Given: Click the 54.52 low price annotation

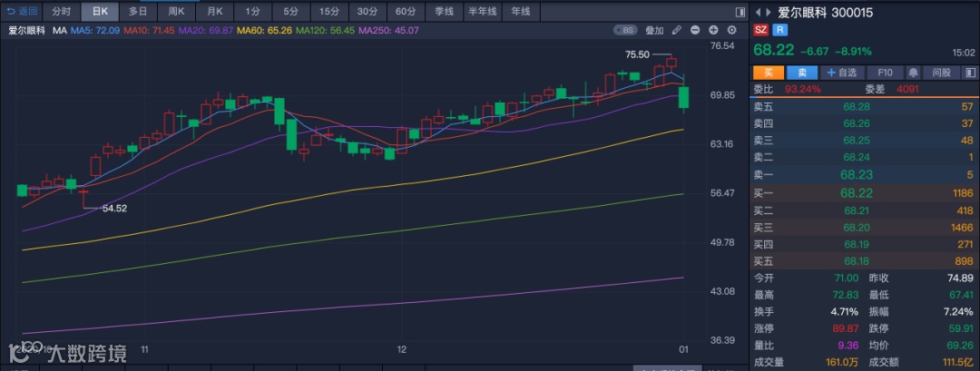Looking at the screenshot, I should coord(115,209).
